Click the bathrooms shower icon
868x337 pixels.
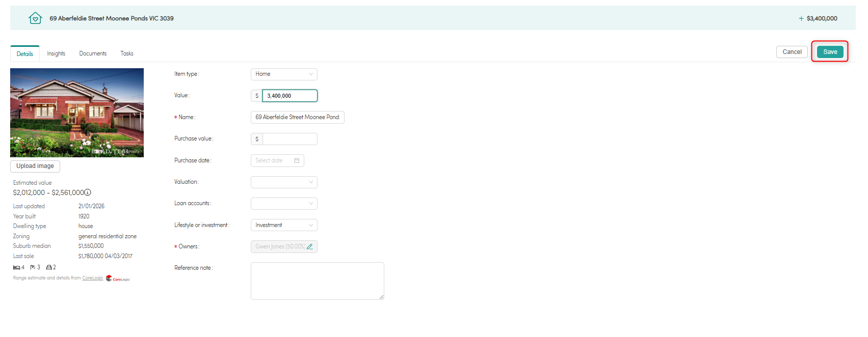click(33, 267)
